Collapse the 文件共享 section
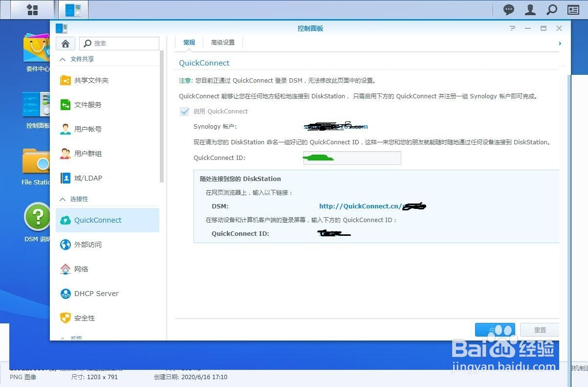588x387 pixels. click(63, 59)
